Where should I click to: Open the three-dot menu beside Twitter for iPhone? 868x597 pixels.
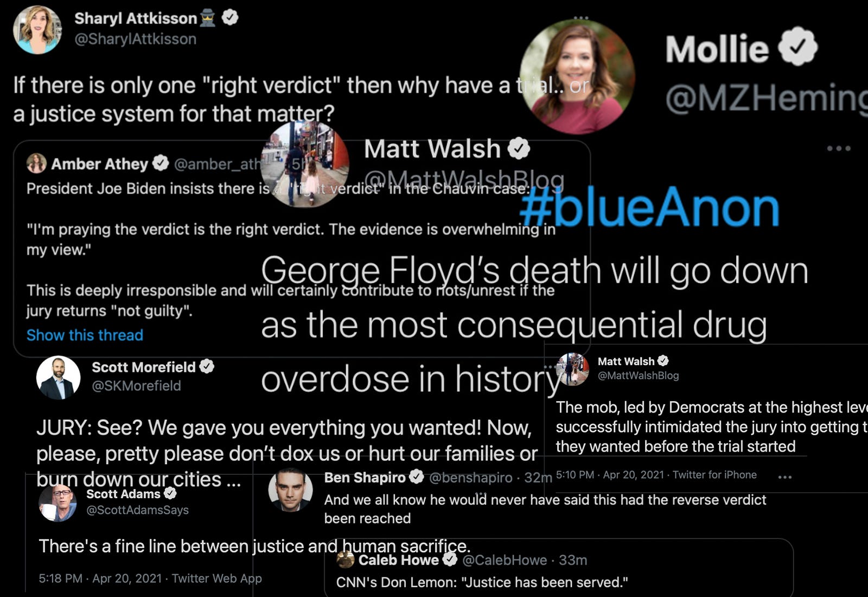point(784,477)
